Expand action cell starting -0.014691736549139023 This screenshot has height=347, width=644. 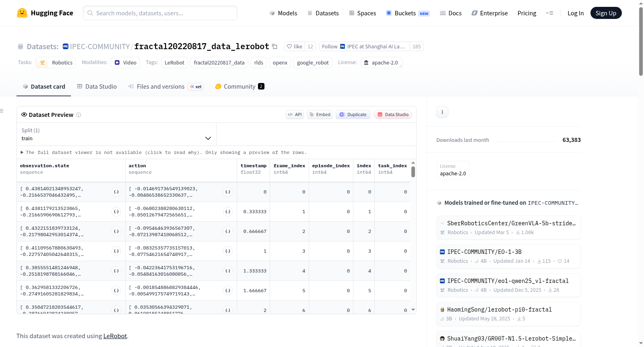coord(228,192)
